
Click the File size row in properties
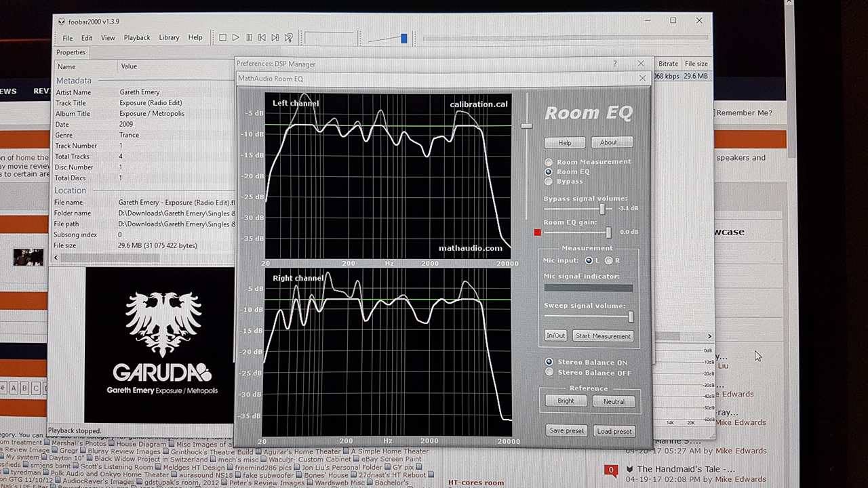144,245
